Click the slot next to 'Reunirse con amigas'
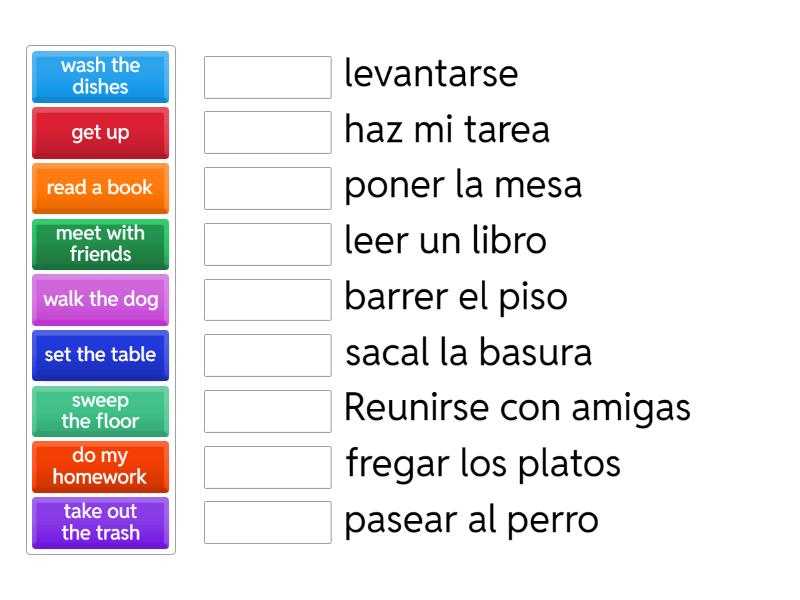This screenshot has width=800, height=600. (266, 410)
